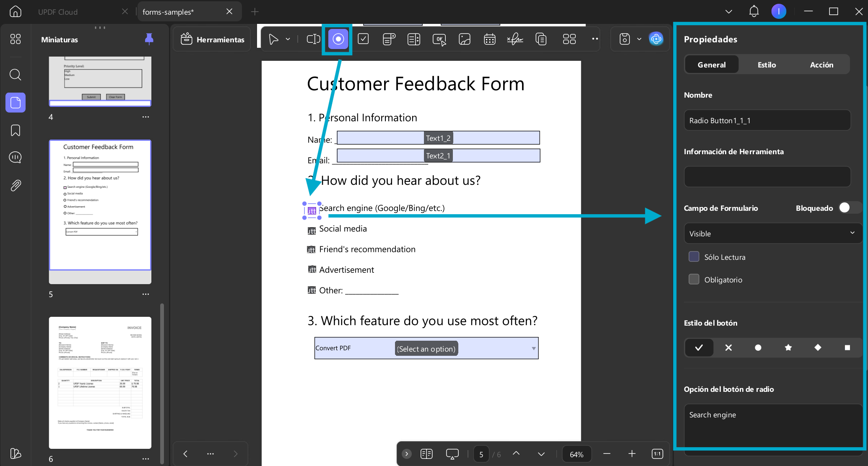Choose the date field tool
Screen dimensions: 868x466
click(489, 39)
